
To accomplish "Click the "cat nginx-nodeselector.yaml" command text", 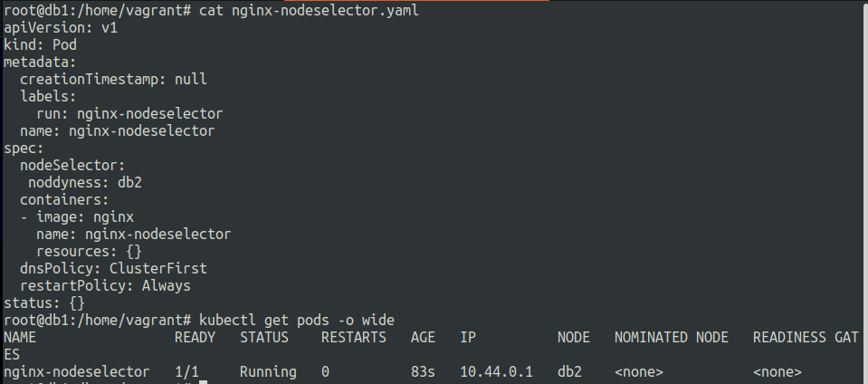I will pos(309,11).
